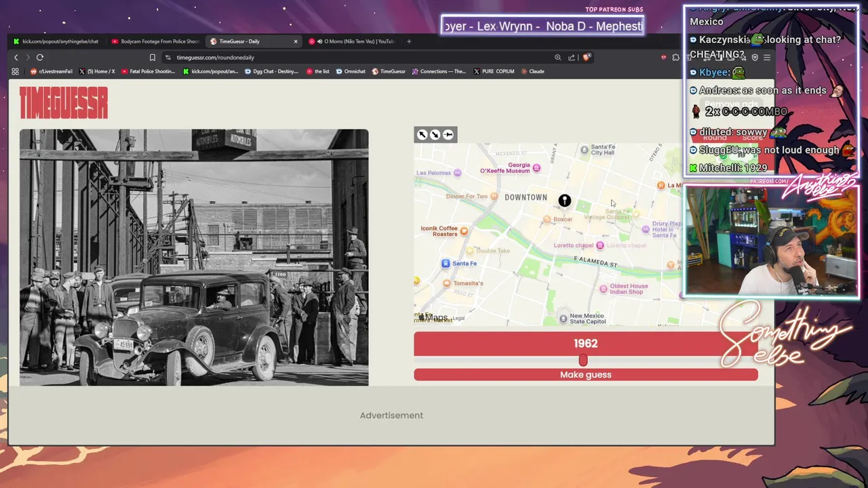The image size is (868, 488).
Task: Click the bookmark page icon
Action: coord(153,58)
